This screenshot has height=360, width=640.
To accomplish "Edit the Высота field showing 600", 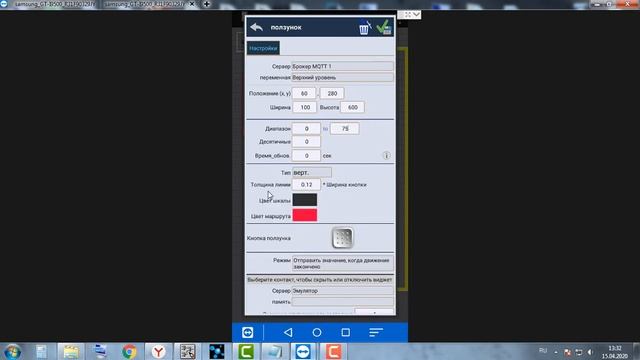I will [352, 107].
